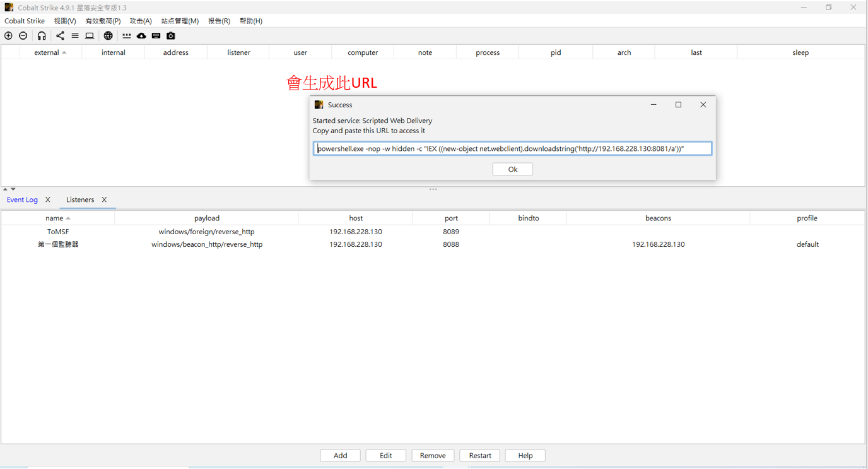The width and height of the screenshot is (868, 469).
Task: Show targets via the laptop icon
Action: pyautogui.click(x=90, y=36)
